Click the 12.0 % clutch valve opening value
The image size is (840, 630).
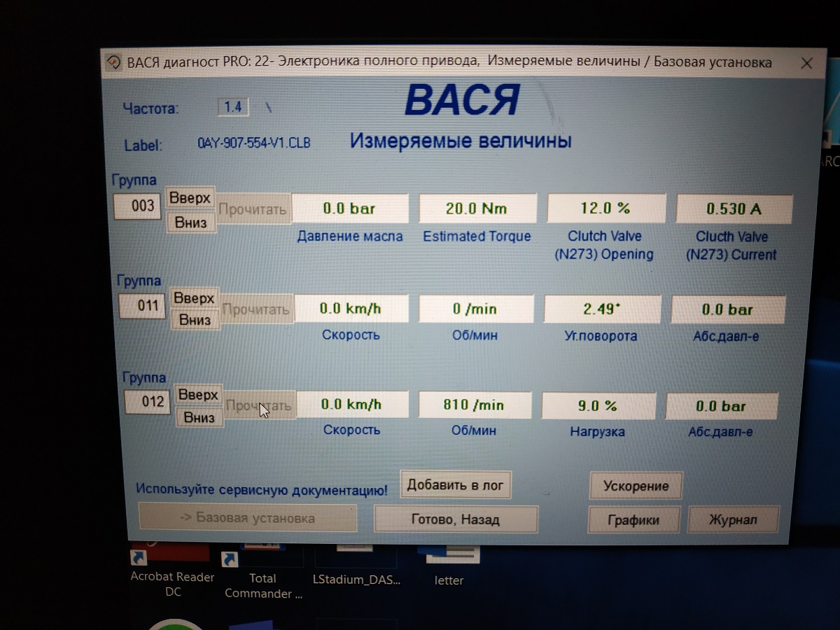coord(605,208)
